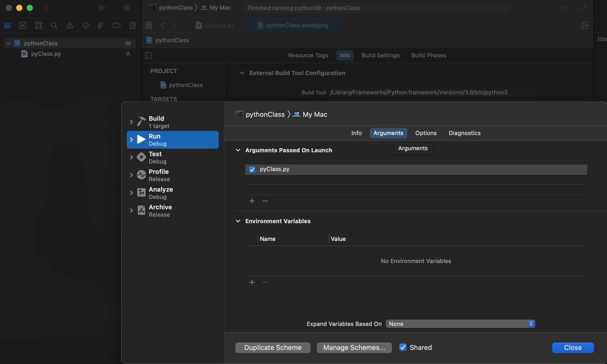
Task: Open the find navigator magnifier icon
Action: point(54,25)
